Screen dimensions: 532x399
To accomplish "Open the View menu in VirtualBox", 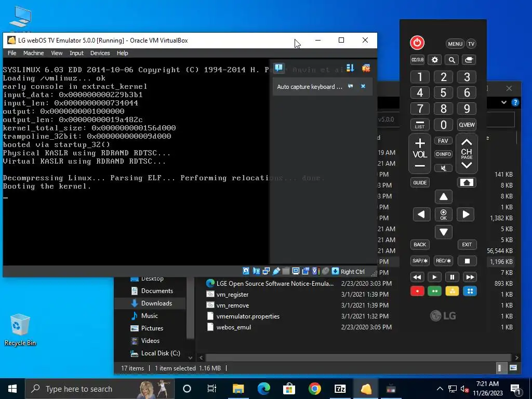I will point(57,53).
